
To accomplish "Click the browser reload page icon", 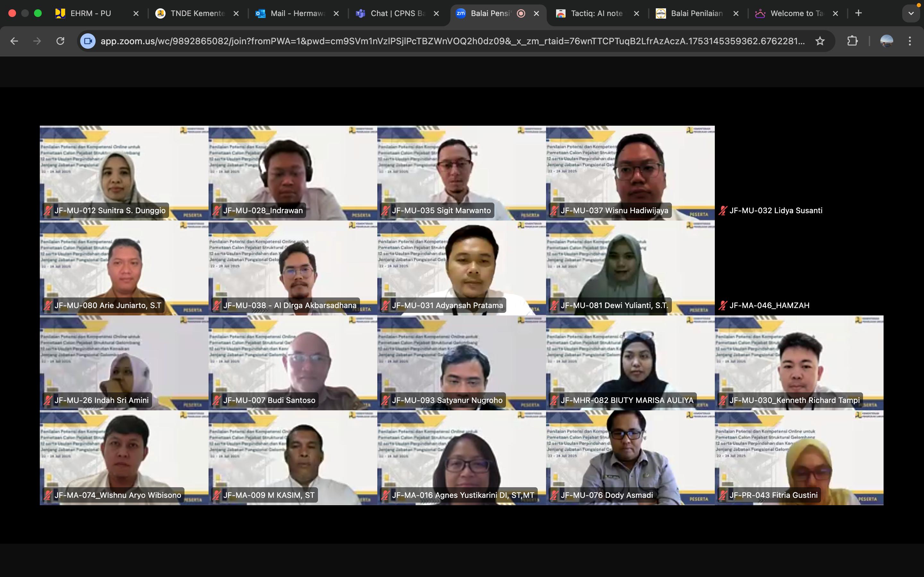I will 60,41.
